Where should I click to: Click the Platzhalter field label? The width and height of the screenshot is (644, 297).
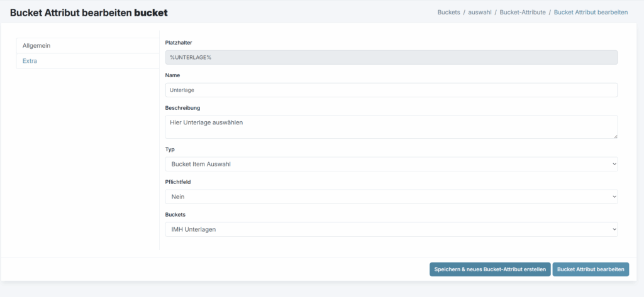(x=179, y=43)
